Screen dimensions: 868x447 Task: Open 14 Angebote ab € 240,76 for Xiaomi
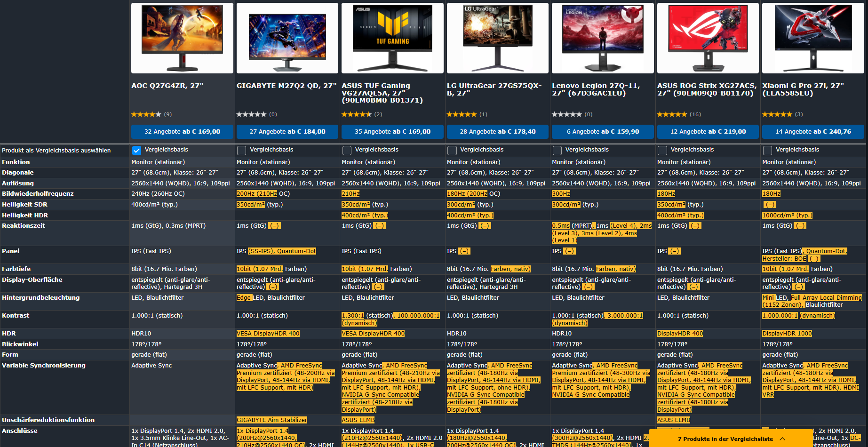click(813, 132)
